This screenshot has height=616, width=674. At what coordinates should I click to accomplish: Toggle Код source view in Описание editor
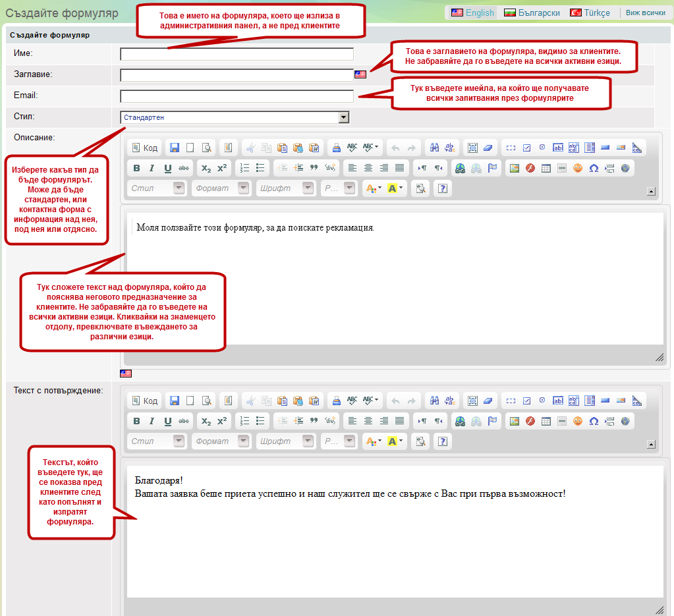(x=144, y=148)
